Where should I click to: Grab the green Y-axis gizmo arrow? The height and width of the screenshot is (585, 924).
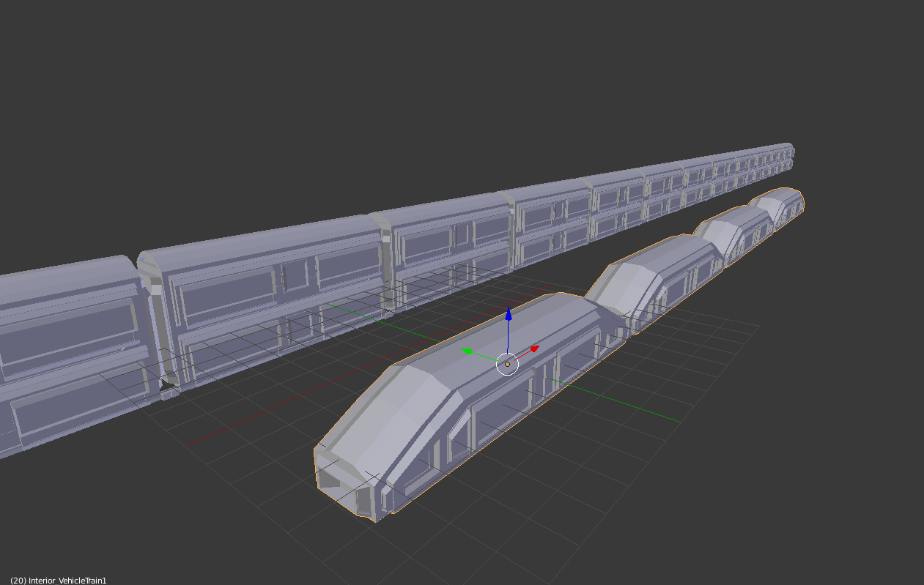point(466,351)
